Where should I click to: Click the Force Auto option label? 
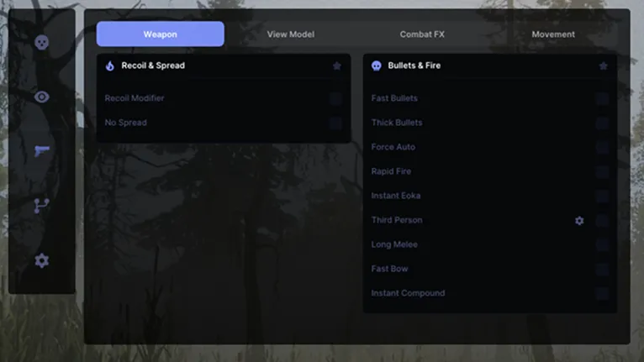point(393,147)
